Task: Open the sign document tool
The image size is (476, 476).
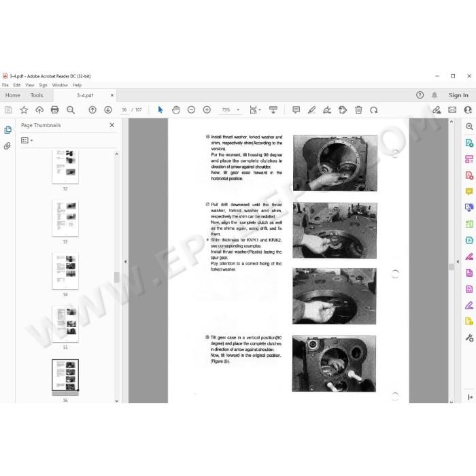Action: click(x=327, y=110)
